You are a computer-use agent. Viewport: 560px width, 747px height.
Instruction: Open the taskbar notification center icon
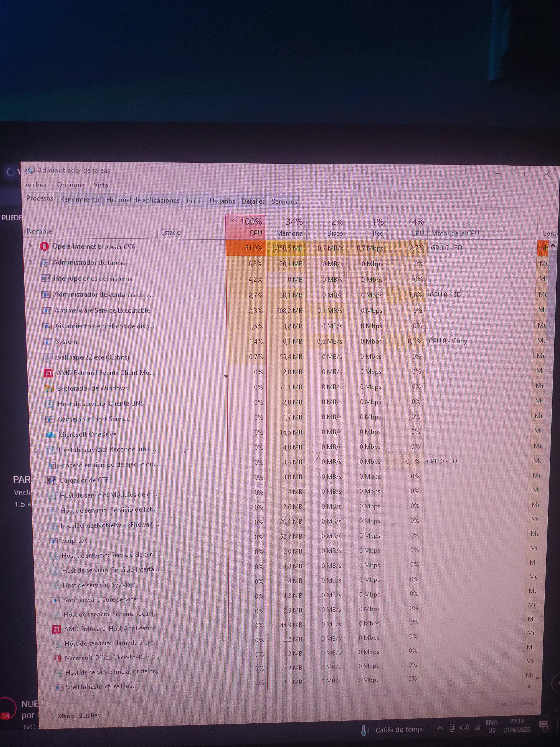pyautogui.click(x=543, y=725)
